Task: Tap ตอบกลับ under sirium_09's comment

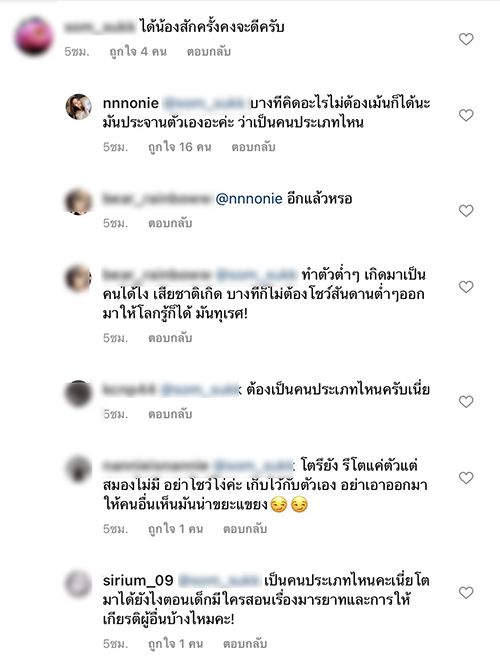Action: [245, 644]
